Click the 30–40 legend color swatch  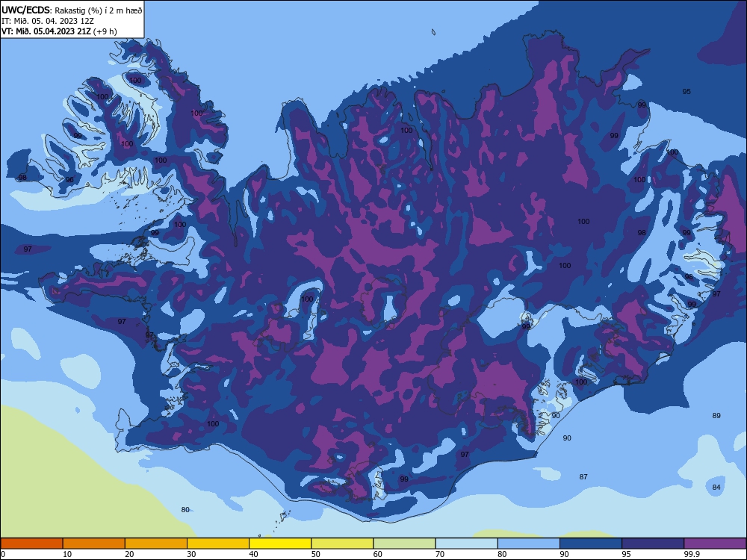[x=218, y=544]
